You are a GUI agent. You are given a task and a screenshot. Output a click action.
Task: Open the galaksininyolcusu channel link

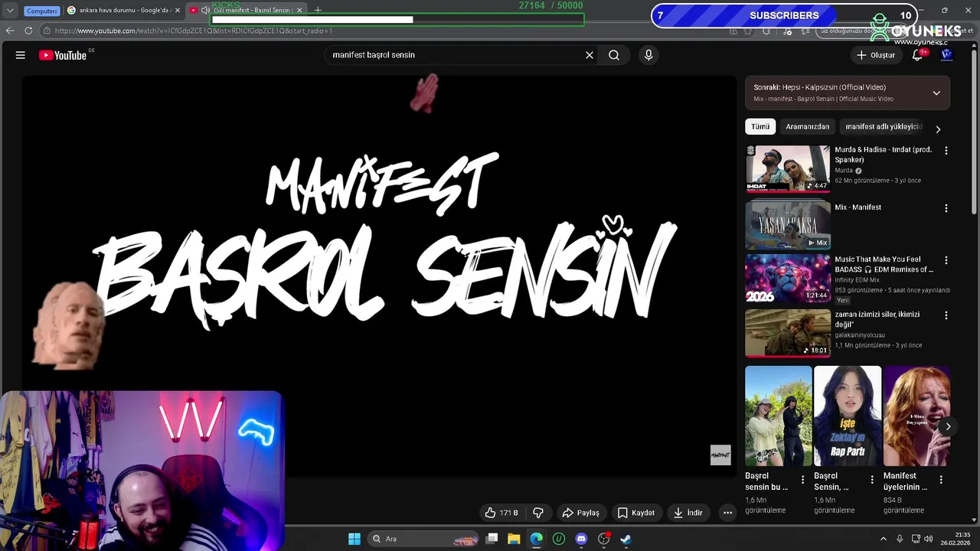coord(860,335)
